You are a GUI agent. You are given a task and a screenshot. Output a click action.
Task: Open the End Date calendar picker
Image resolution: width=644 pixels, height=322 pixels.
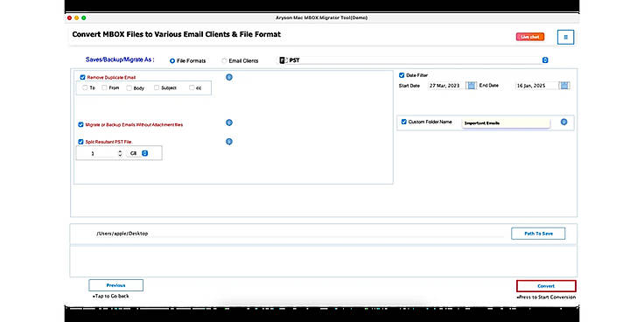tap(564, 86)
